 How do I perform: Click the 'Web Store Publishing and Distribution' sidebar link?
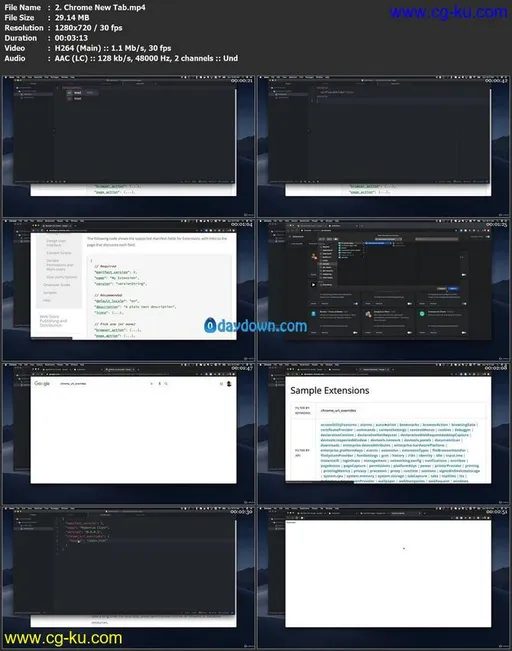click(x=53, y=321)
